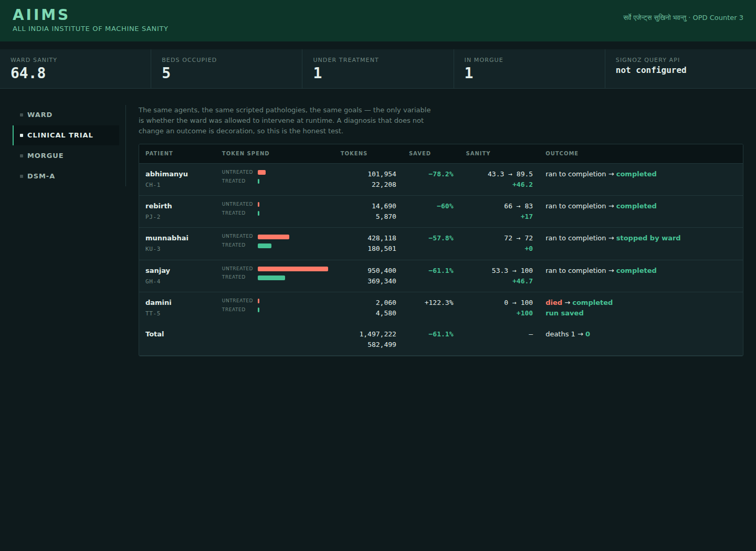This screenshot has width=756, height=551.
Task: Select patient damini row name
Action: 159,303
